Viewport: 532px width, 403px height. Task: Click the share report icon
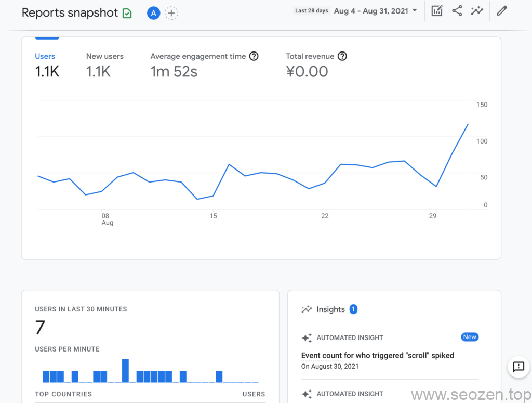457,11
